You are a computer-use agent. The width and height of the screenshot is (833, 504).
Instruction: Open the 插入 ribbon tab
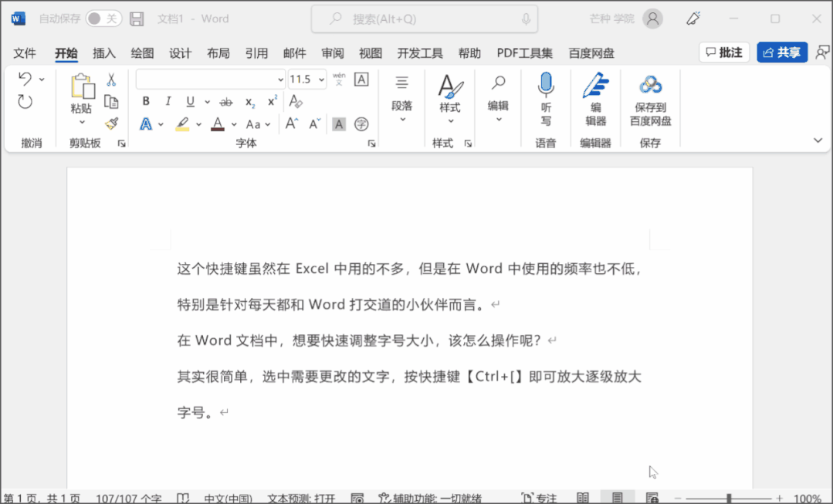(x=104, y=53)
